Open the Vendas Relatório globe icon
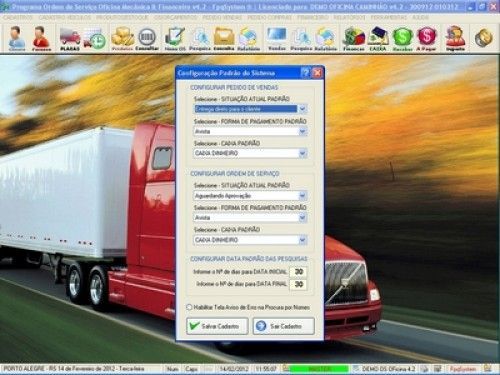Viewport: 500px width, 375px height. coord(325,39)
